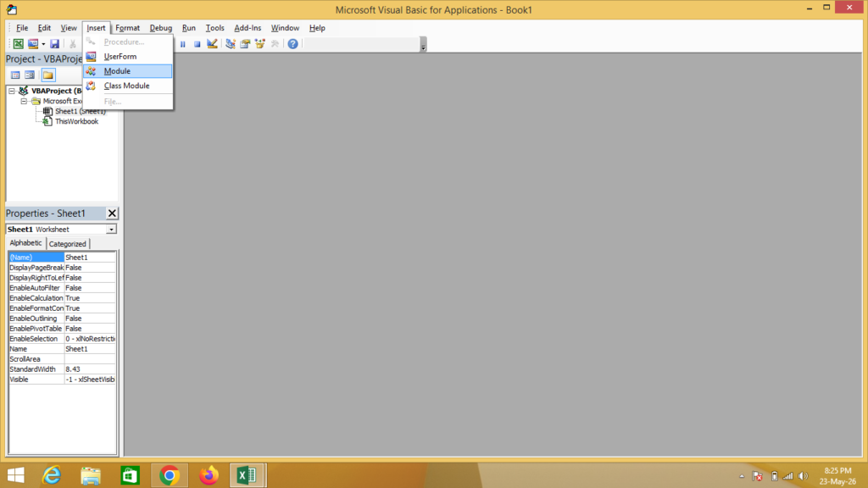The width and height of the screenshot is (868, 488).
Task: Open the Add-Ins menu
Action: [248, 28]
